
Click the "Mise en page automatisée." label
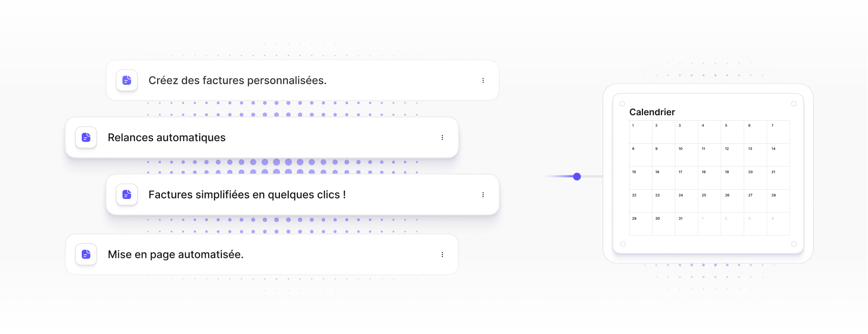(x=176, y=254)
